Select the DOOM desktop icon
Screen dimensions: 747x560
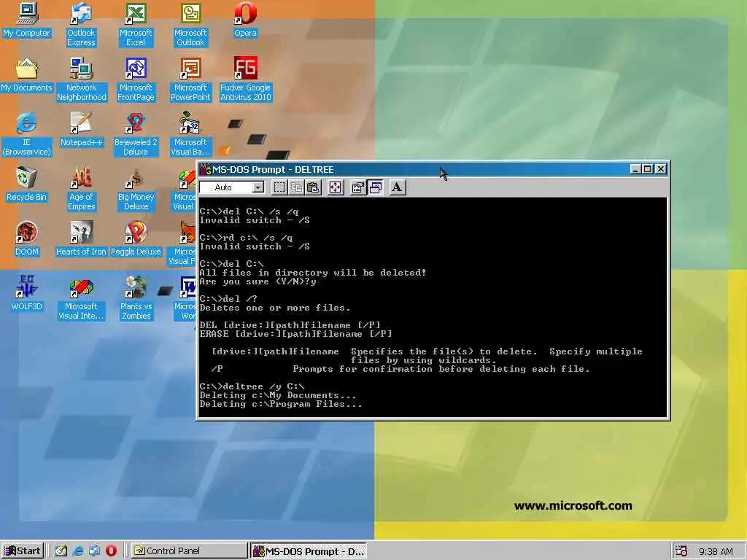27,238
